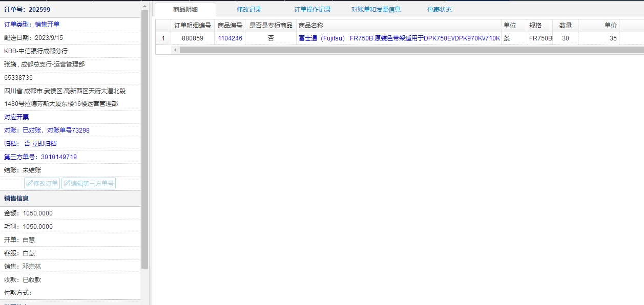Click the 商品编号 column header
Image resolution: width=644 pixels, height=305 pixels.
click(230, 25)
